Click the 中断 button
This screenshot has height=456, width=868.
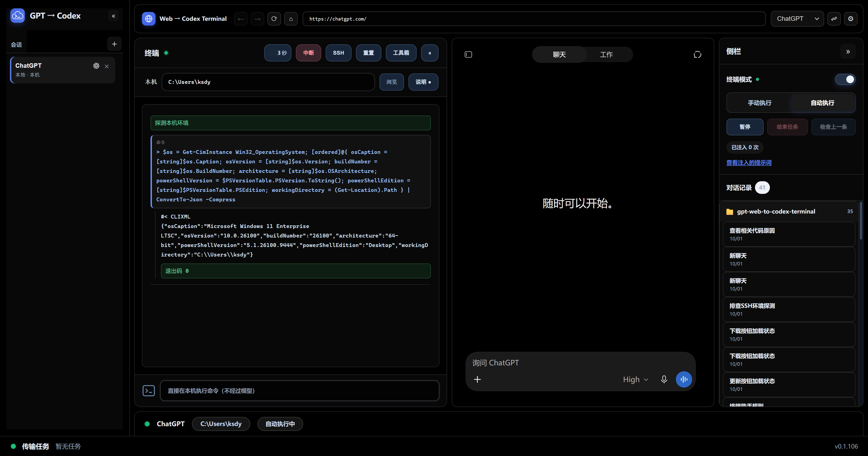click(309, 53)
